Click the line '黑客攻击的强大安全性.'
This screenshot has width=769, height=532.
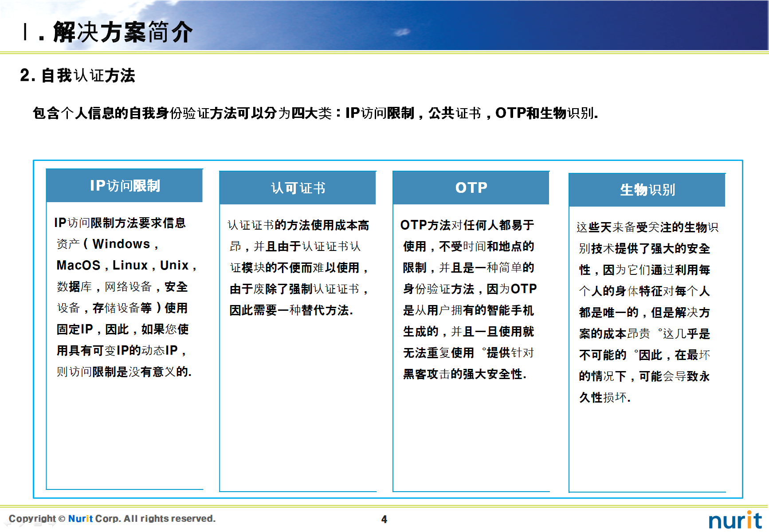pos(464,374)
